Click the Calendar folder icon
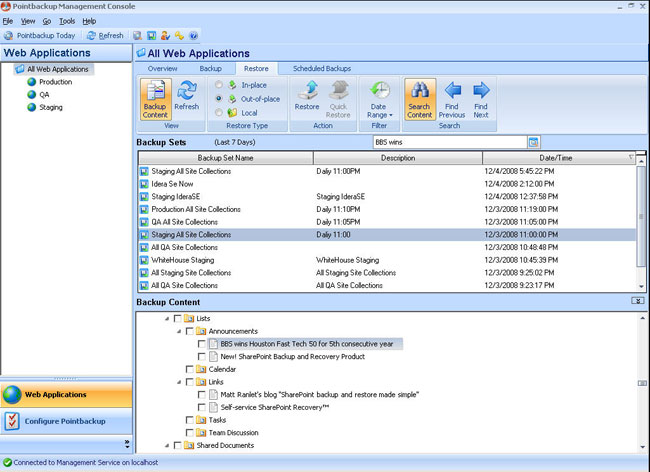The image size is (650, 472). [201, 369]
